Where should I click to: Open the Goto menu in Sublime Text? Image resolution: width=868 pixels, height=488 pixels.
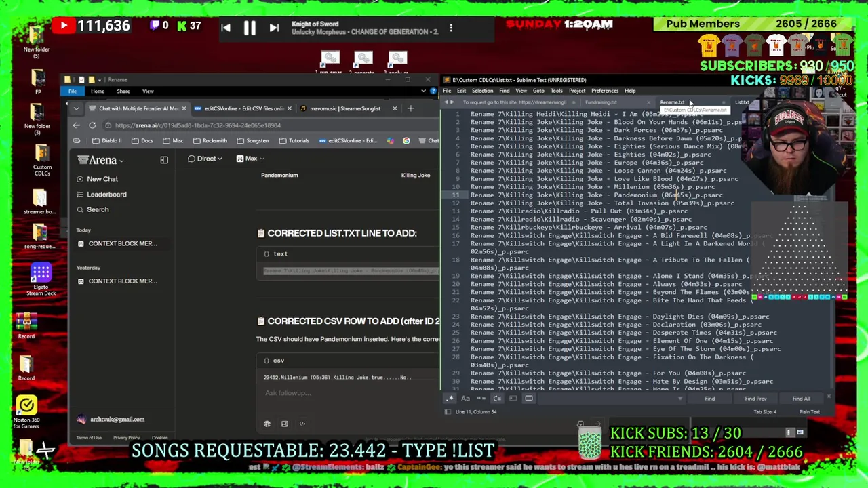pos(538,91)
